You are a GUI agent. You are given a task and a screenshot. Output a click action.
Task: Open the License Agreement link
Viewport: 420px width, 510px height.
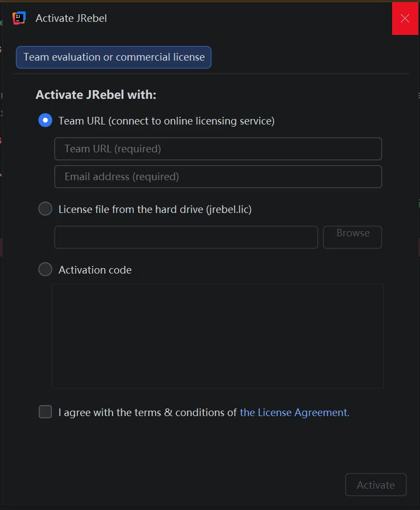(294, 413)
